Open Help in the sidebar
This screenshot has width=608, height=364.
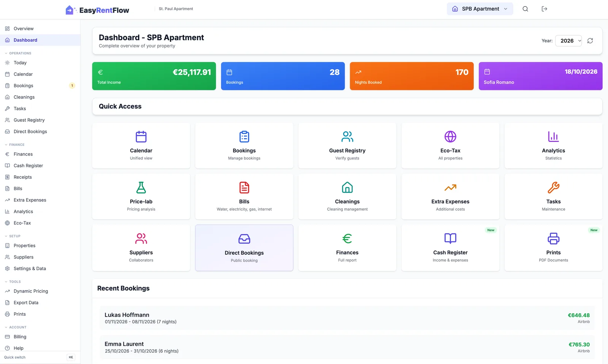tap(40, 348)
